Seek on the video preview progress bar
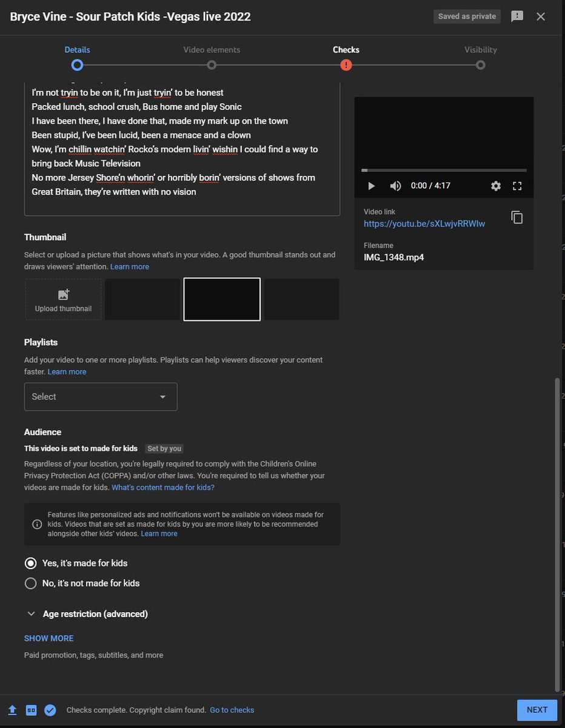Screen dimensions: 565x728 click(x=444, y=170)
